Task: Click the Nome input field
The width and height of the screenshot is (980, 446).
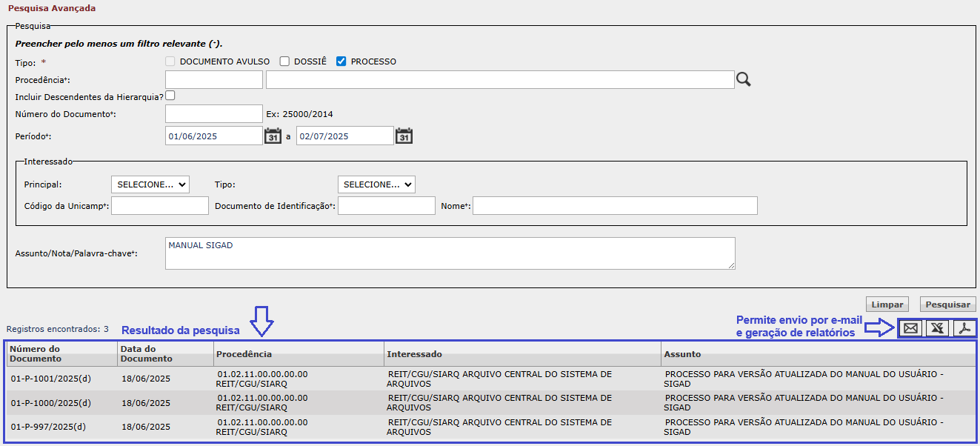Action: point(614,206)
